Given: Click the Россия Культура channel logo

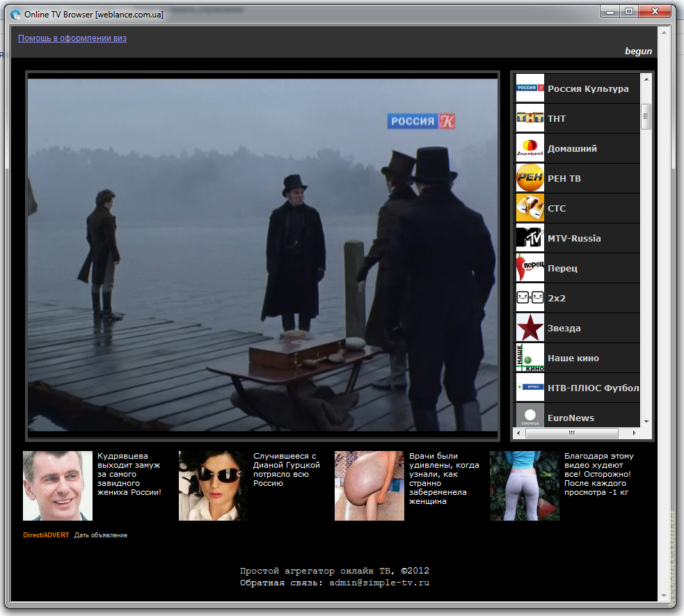Looking at the screenshot, I should coord(530,88).
